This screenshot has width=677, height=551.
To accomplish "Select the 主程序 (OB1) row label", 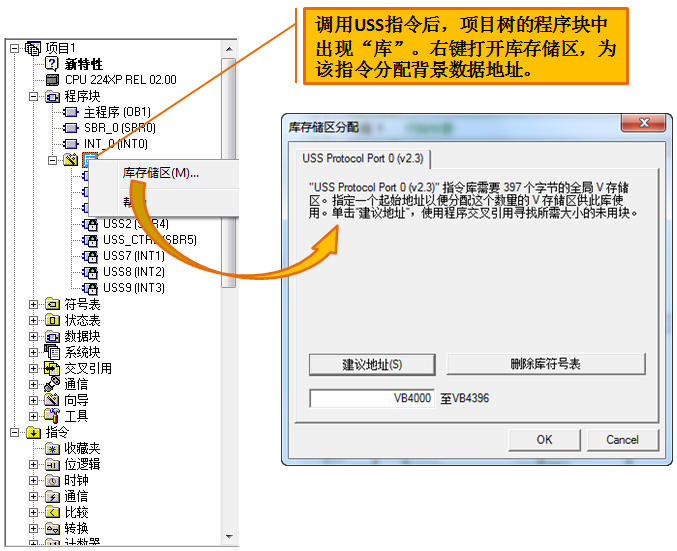I will (x=117, y=112).
